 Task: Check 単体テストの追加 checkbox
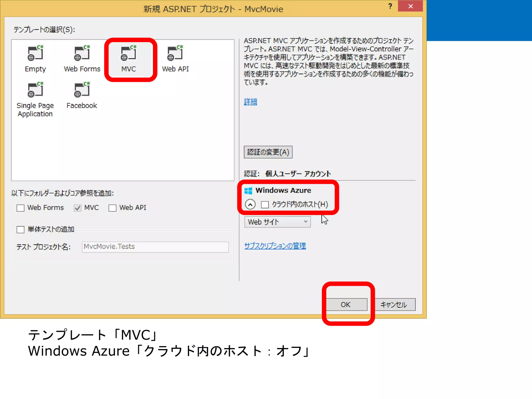[x=21, y=229]
